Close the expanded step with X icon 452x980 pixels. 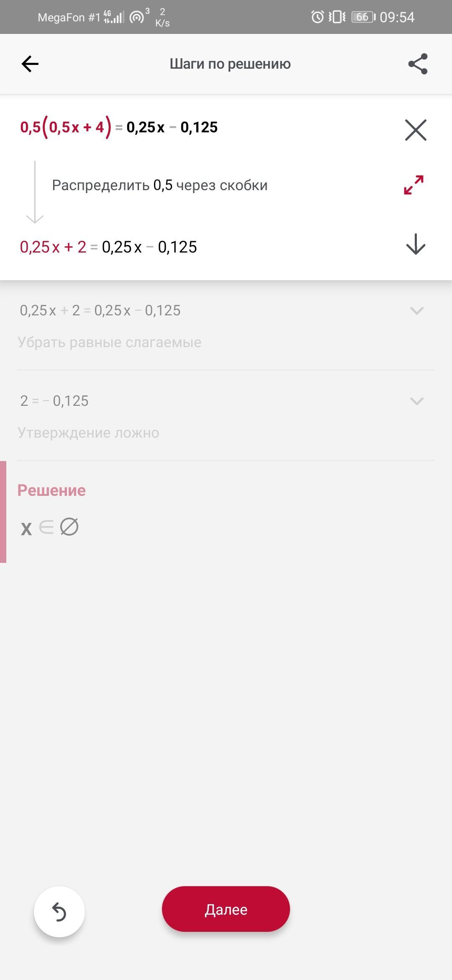(416, 130)
